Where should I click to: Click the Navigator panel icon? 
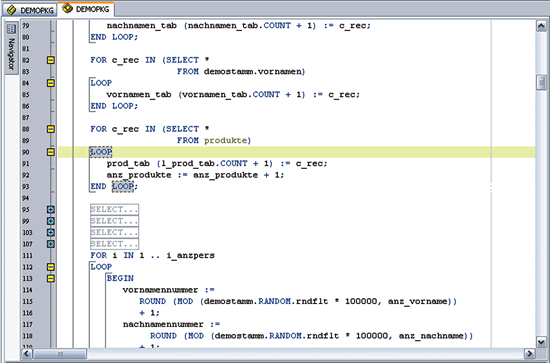[x=12, y=29]
